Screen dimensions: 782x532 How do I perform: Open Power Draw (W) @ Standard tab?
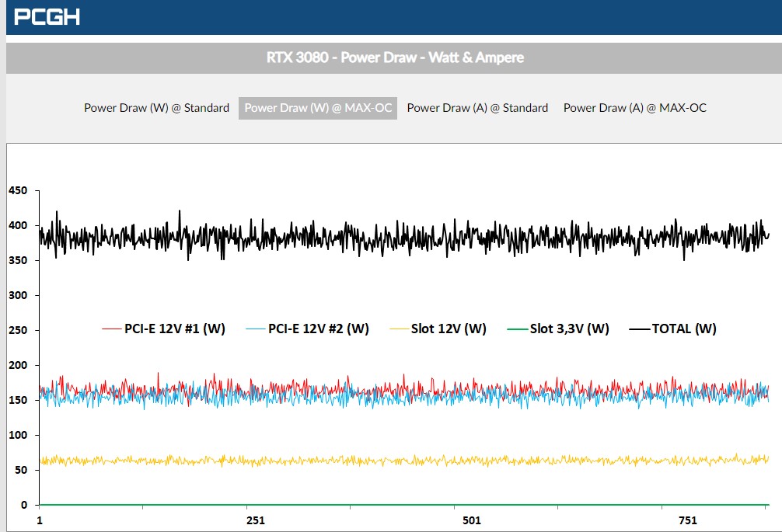pos(156,108)
